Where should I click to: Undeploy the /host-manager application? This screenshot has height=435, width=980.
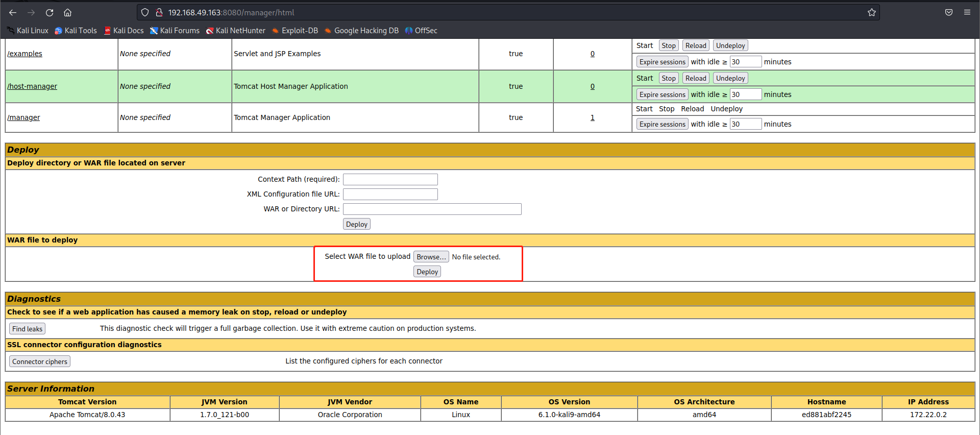pos(730,78)
